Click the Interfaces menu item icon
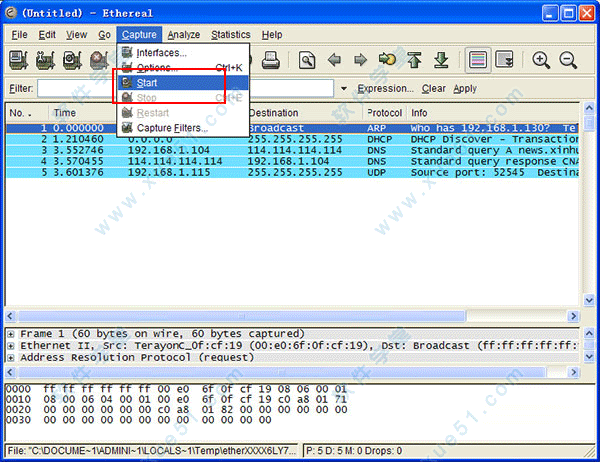The height and width of the screenshot is (462, 600). click(127, 52)
